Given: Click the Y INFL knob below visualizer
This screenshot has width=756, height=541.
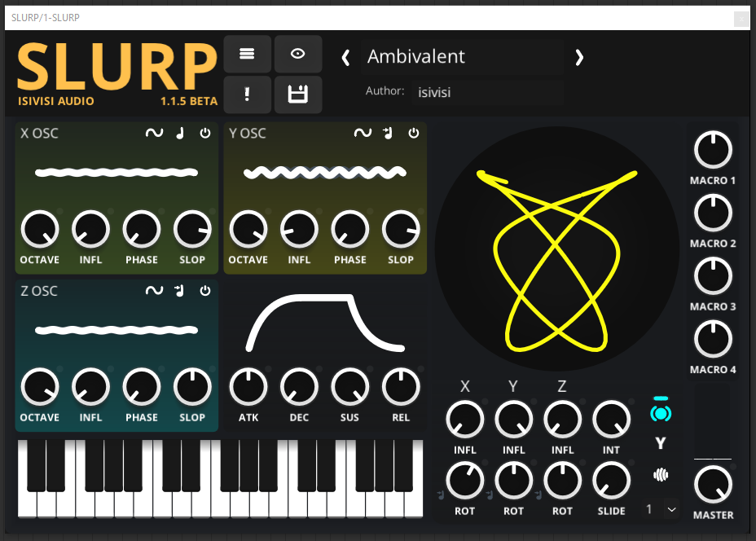Looking at the screenshot, I should click(x=514, y=420).
